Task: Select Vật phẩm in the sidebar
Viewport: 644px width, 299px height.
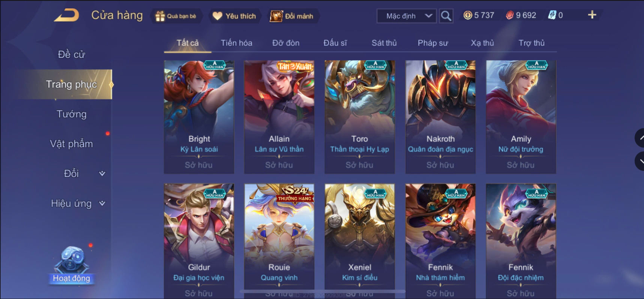Action: [71, 144]
